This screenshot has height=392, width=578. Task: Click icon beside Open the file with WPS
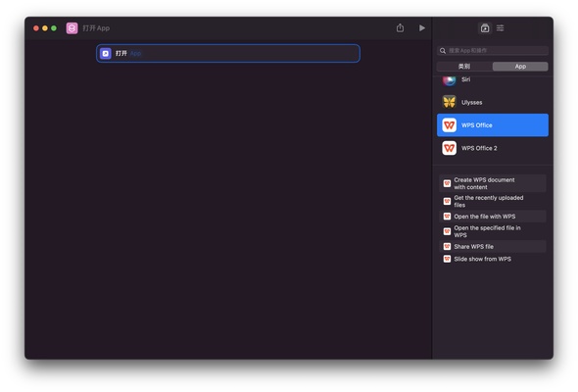447,217
